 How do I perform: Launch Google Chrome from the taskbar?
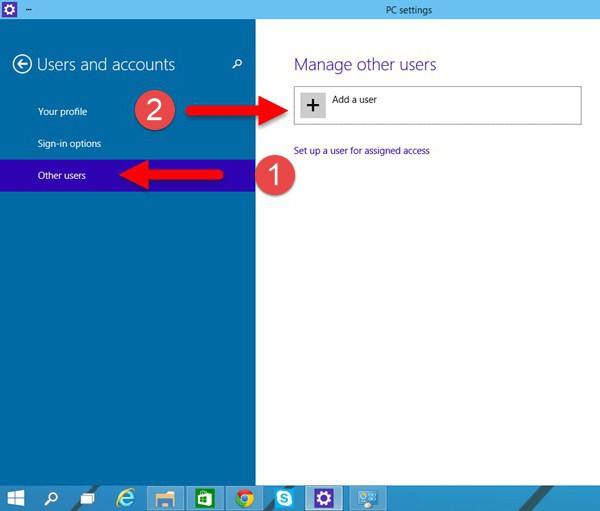[245, 498]
